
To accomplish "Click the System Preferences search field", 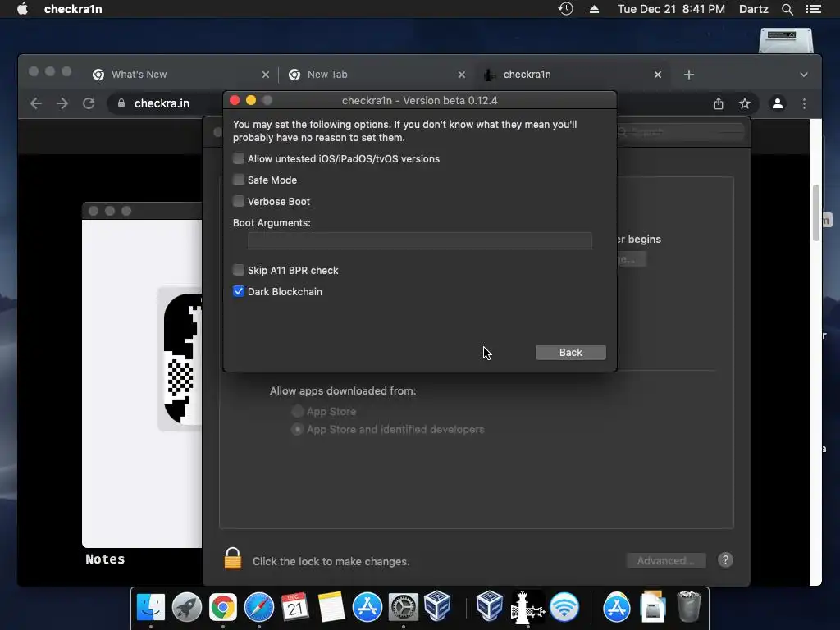I will coord(680,132).
